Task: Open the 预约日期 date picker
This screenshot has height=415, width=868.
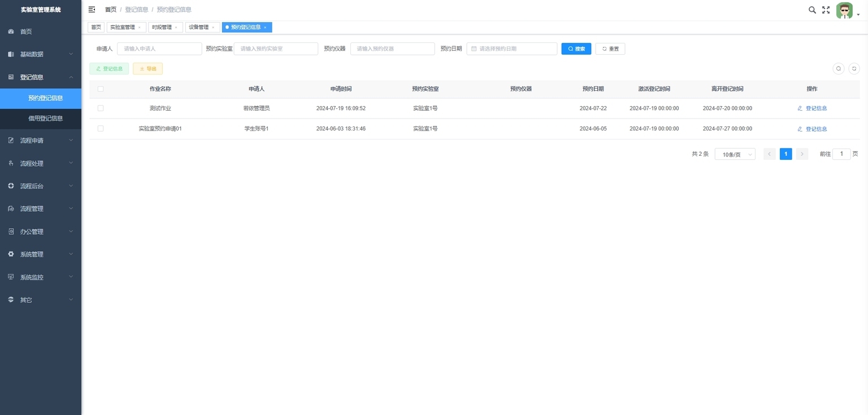Action: (512, 49)
